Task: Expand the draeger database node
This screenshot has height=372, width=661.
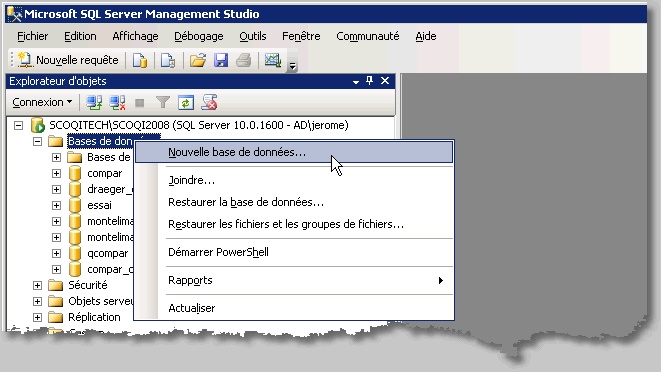Action: click(x=56, y=189)
